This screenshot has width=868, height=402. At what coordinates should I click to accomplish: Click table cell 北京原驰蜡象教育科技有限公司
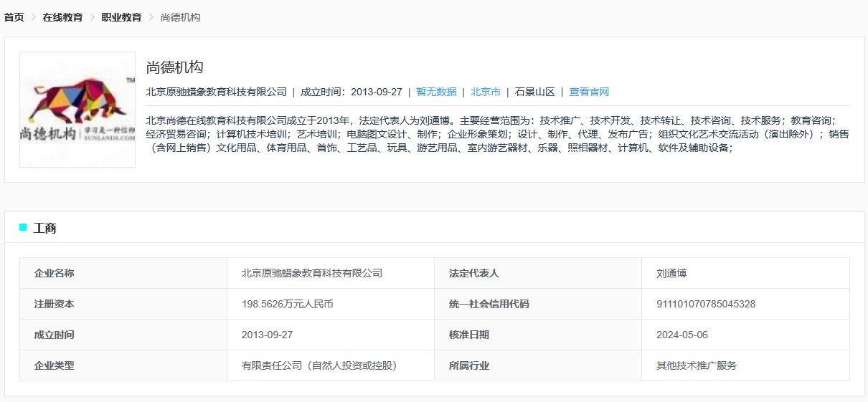(x=331, y=273)
